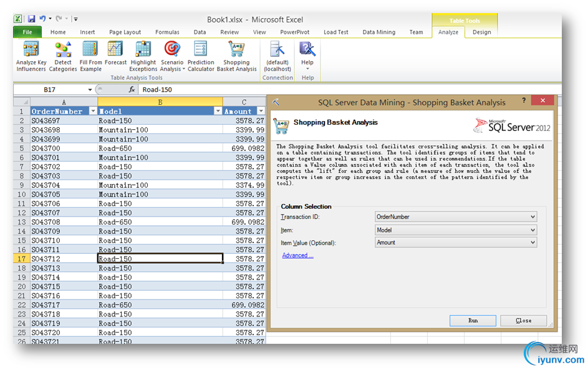Expand the Transaction ID combo box
The width and height of the screenshot is (588, 370).
tap(533, 217)
